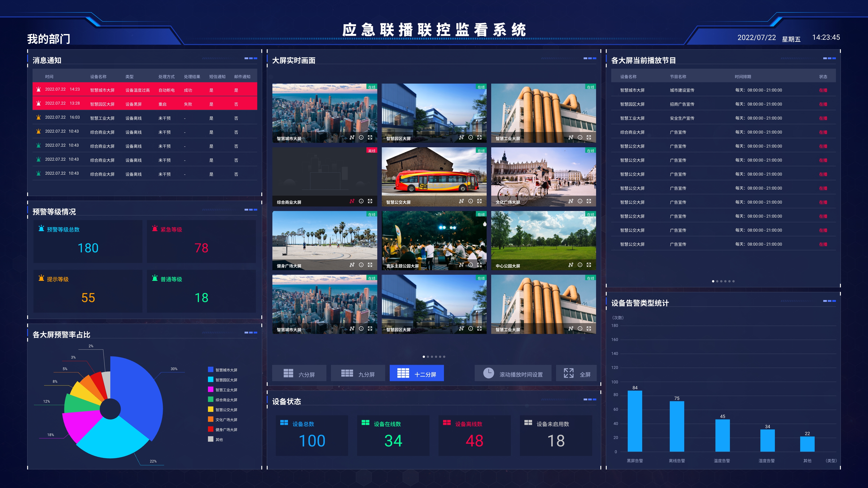Toggle 其他 legend entry in pie chart
This screenshot has width=868, height=488.
pyautogui.click(x=216, y=439)
